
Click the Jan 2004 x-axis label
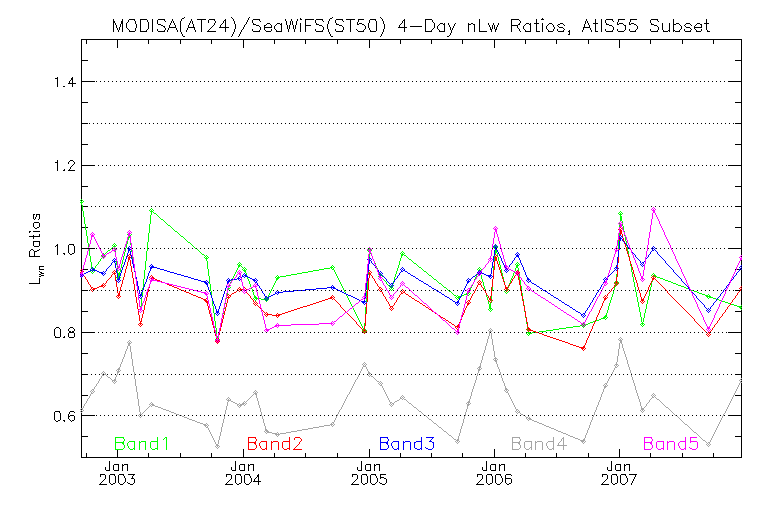pyautogui.click(x=243, y=473)
